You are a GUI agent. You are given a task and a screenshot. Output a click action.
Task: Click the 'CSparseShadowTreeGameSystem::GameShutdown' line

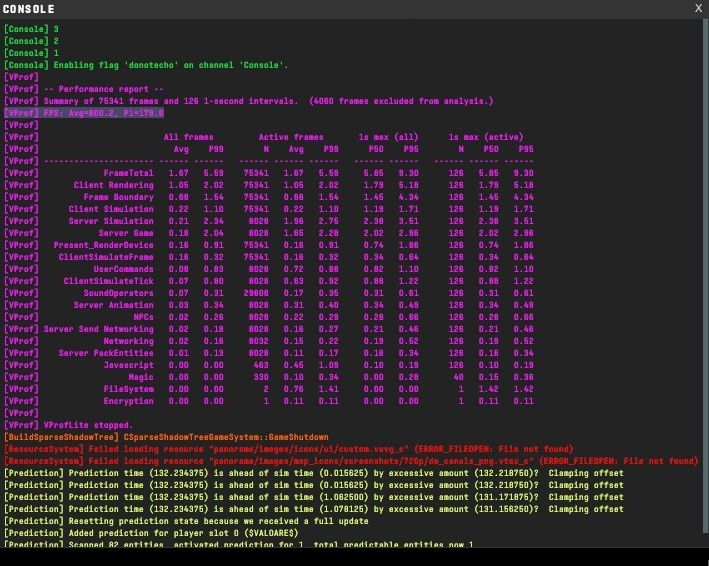pyautogui.click(x=166, y=437)
